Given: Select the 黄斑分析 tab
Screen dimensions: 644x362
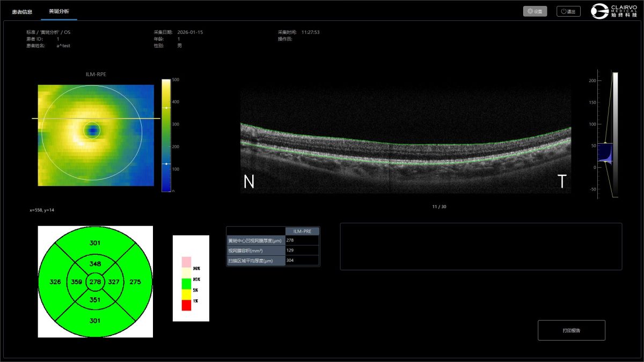Looking at the screenshot, I should 58,11.
